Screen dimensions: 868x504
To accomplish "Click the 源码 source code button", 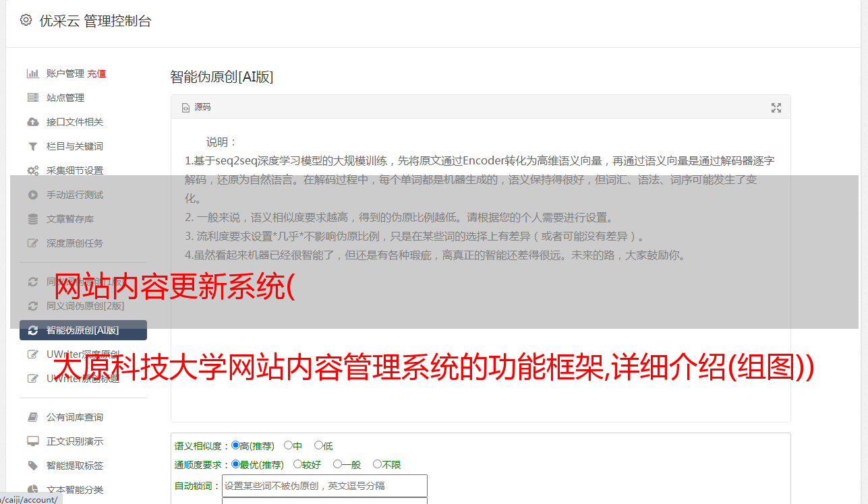I will coord(196,107).
